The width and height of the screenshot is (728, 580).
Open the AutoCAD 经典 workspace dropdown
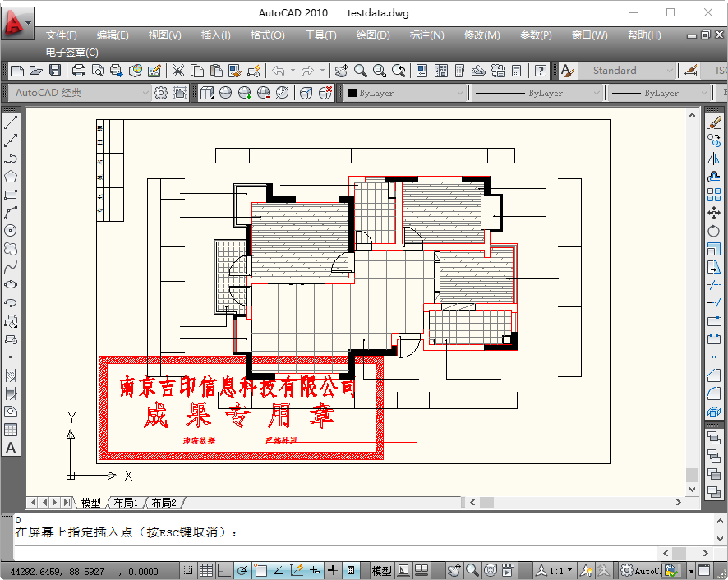[x=80, y=93]
